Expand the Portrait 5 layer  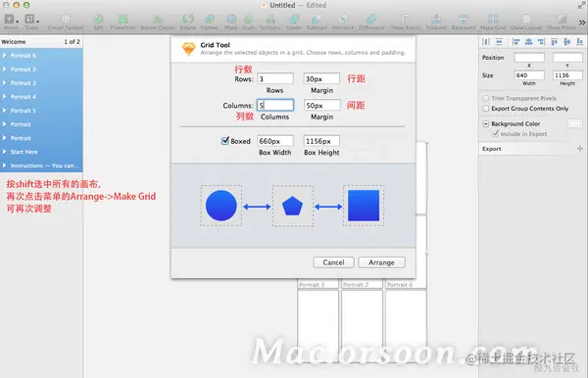tap(5, 111)
